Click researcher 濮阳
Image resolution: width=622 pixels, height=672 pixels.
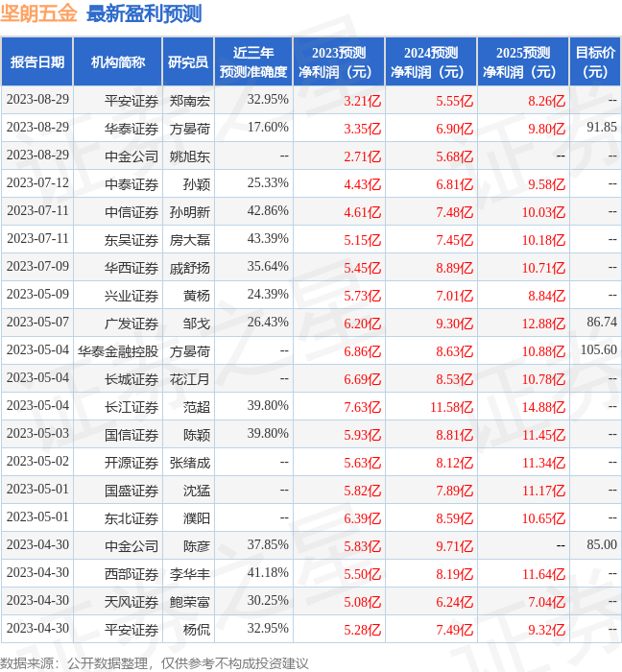(197, 518)
